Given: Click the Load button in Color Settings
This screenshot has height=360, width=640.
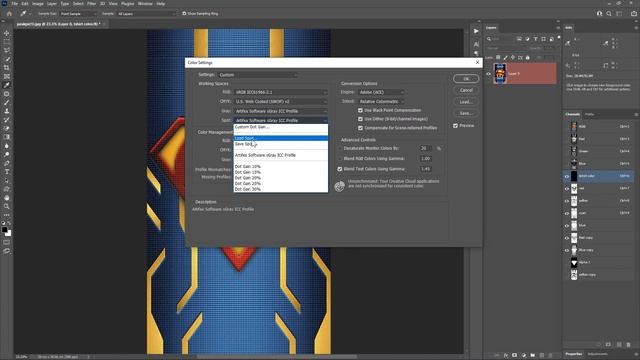Looking at the screenshot, I should tap(466, 102).
